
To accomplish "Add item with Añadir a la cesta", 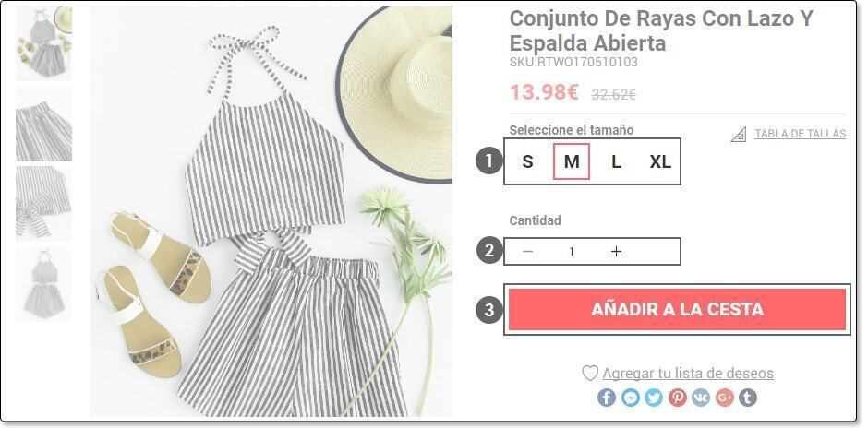I will tap(677, 309).
